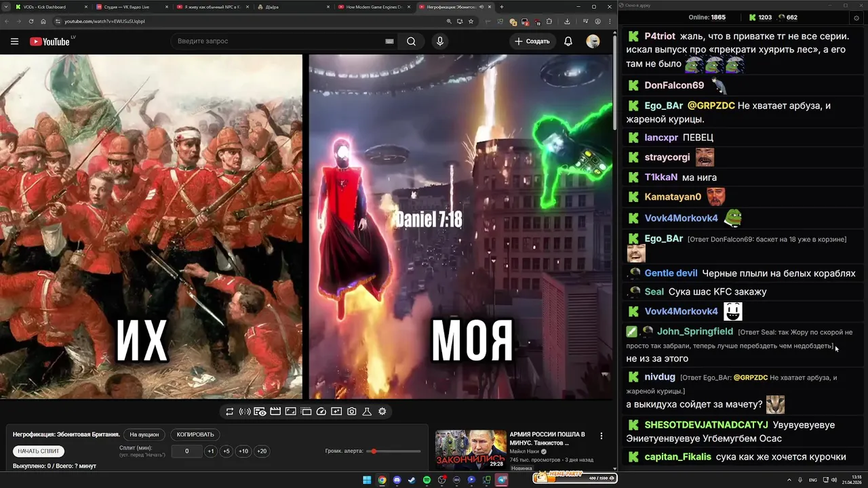Open the YouTube hamburger guide menu

[x=14, y=41]
